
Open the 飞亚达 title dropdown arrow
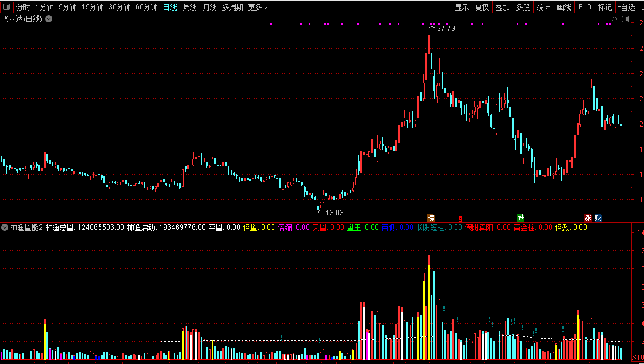pos(49,19)
